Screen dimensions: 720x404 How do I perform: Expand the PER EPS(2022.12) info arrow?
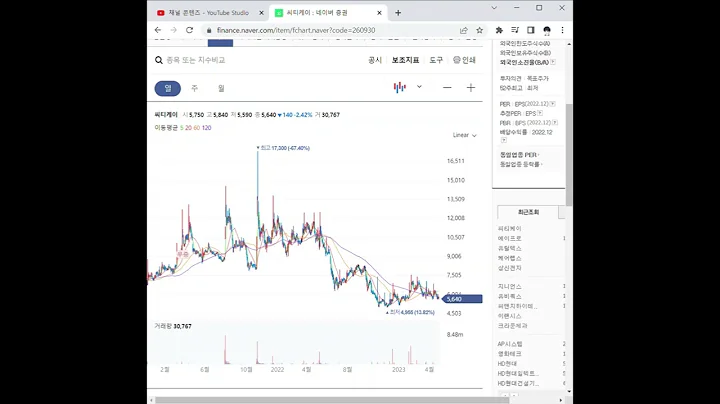(x=552, y=104)
